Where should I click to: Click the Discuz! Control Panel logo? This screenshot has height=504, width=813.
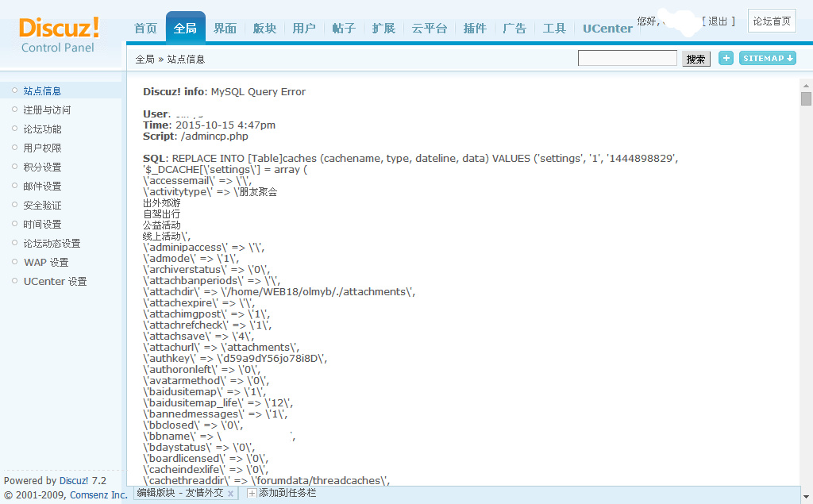59,35
